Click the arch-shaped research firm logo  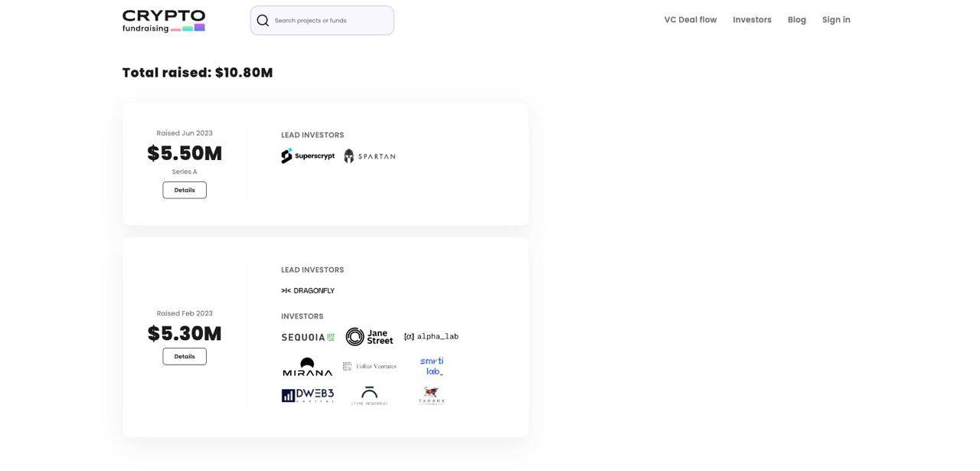[370, 395]
